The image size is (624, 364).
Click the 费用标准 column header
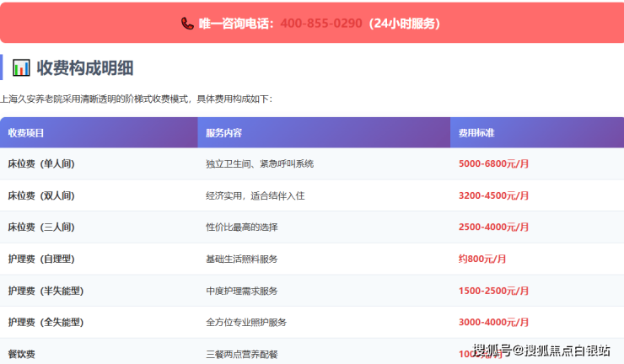[476, 133]
